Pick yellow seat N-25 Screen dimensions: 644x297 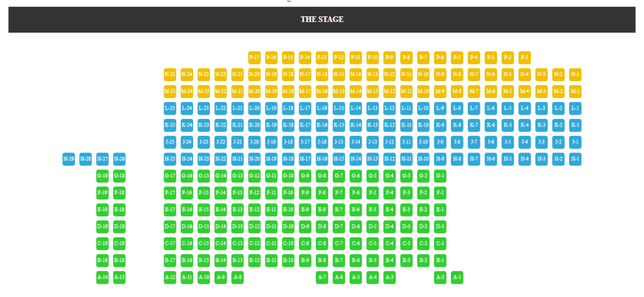pos(170,74)
